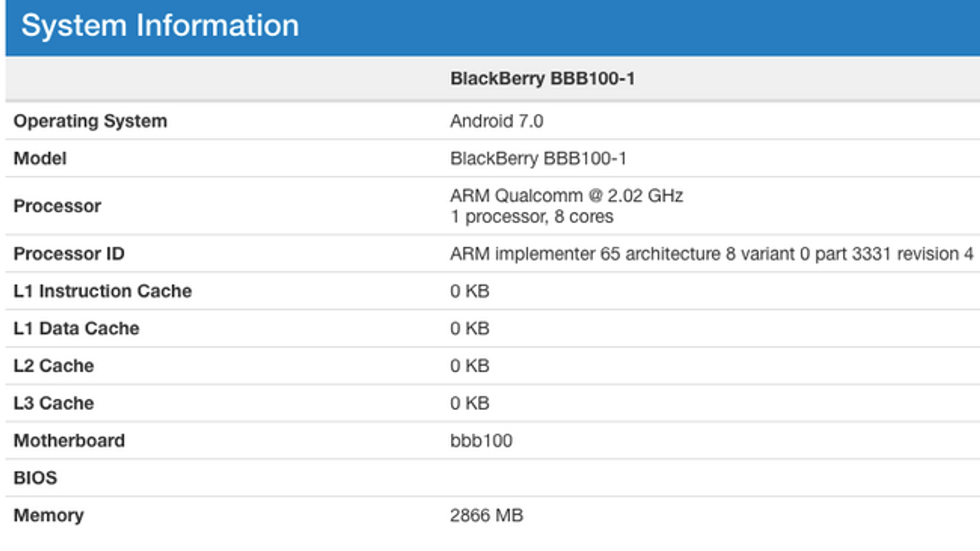Viewport: 980px width, 551px height.
Task: Click the Processor row label
Action: click(57, 206)
